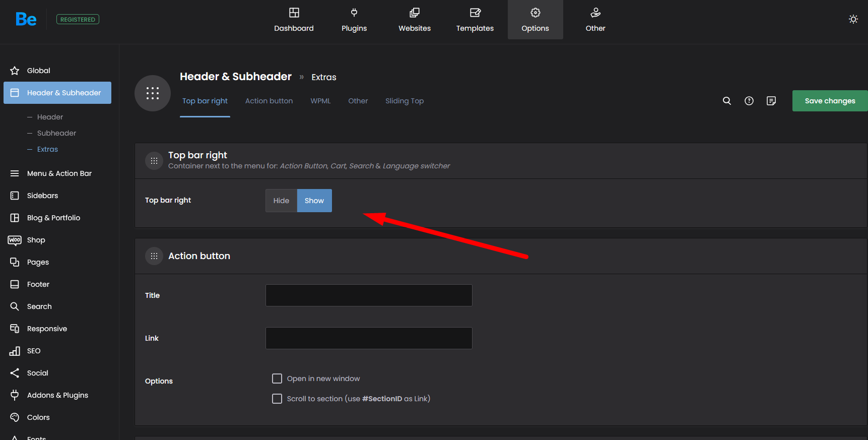
Task: Set Top bar right to Show
Action: click(x=314, y=201)
